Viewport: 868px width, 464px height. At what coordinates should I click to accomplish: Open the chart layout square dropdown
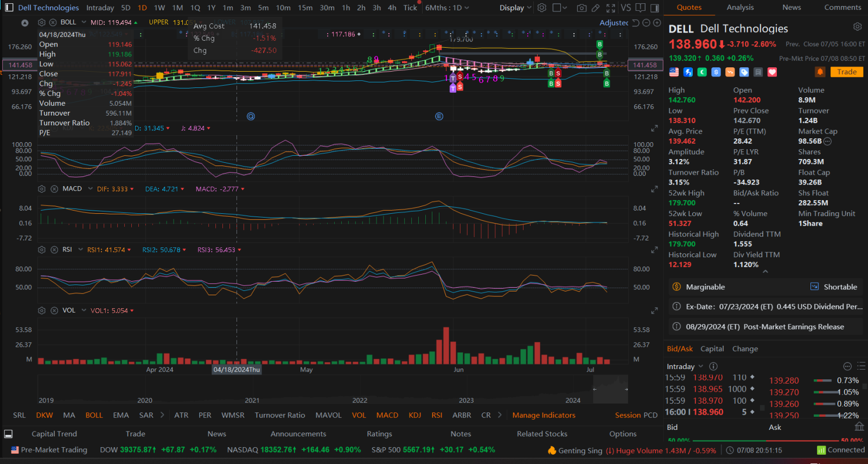(559, 8)
